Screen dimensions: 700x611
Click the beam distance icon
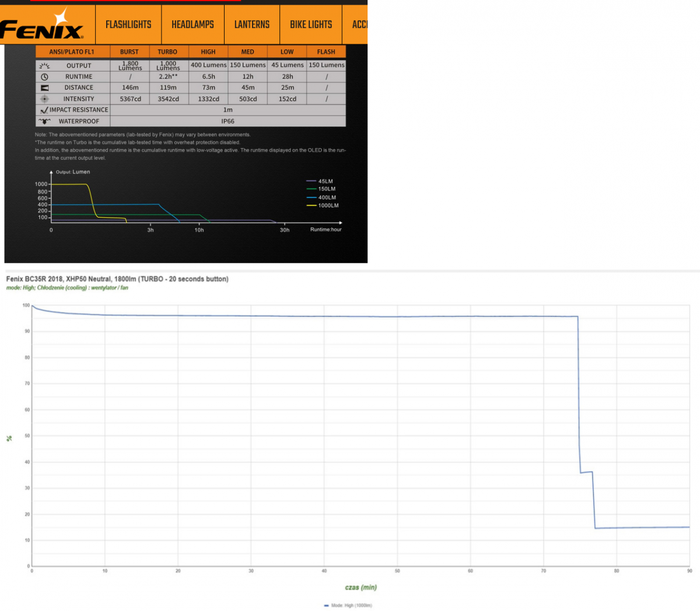pyautogui.click(x=44, y=88)
